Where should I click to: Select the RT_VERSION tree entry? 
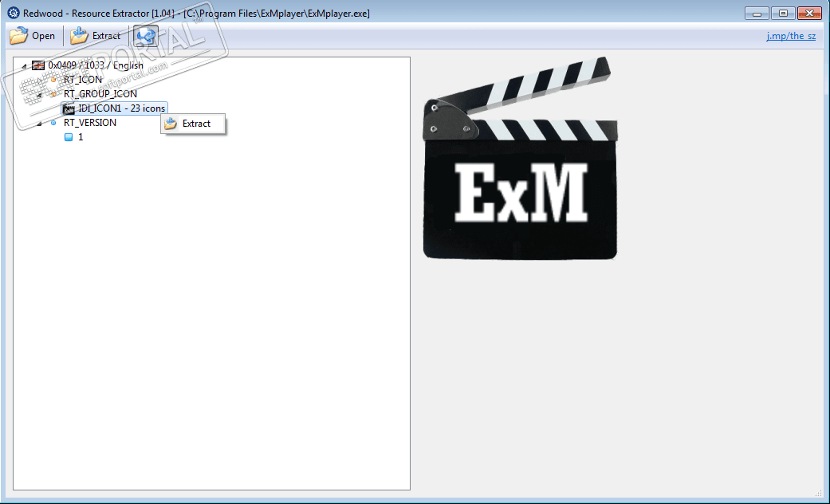90,123
